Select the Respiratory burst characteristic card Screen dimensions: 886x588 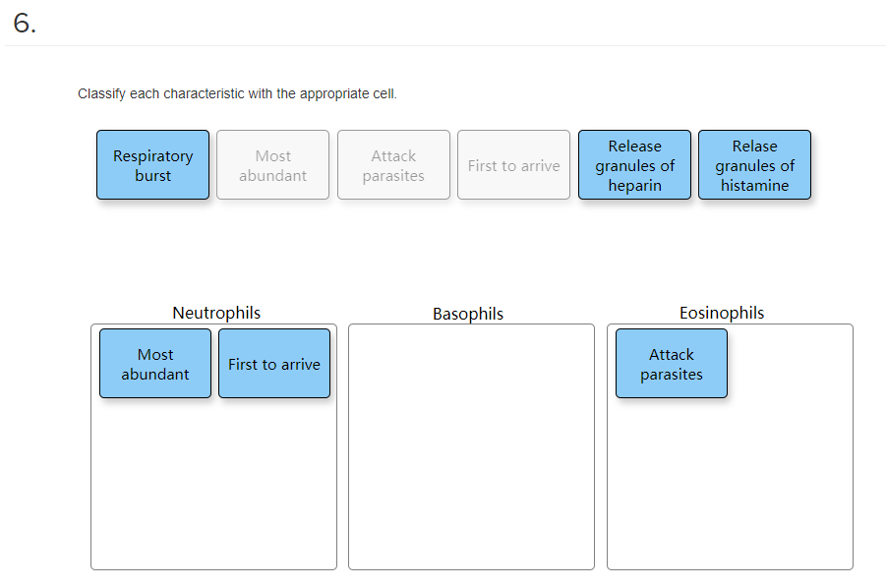(x=152, y=164)
